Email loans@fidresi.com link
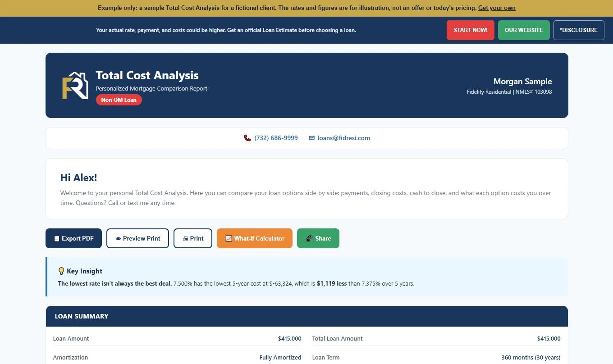Screen dimensions: 613x364 [344, 138]
